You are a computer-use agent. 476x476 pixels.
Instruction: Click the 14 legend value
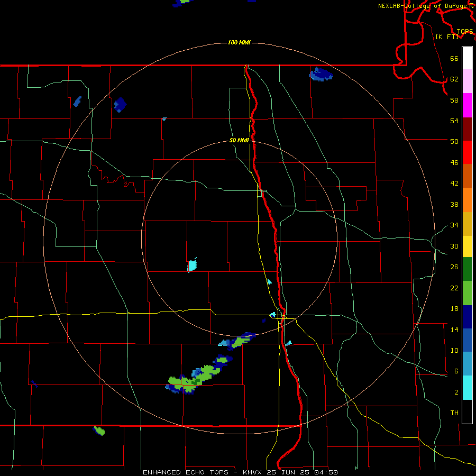[x=454, y=329]
